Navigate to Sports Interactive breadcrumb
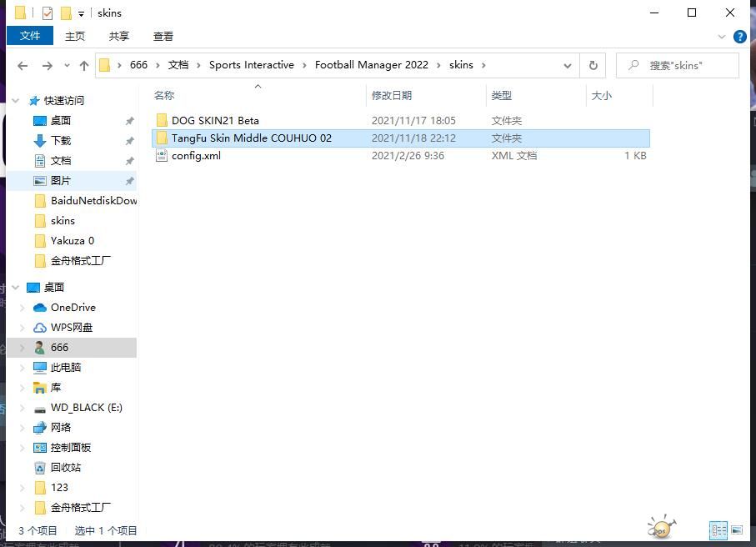The width and height of the screenshot is (756, 547). [x=251, y=65]
